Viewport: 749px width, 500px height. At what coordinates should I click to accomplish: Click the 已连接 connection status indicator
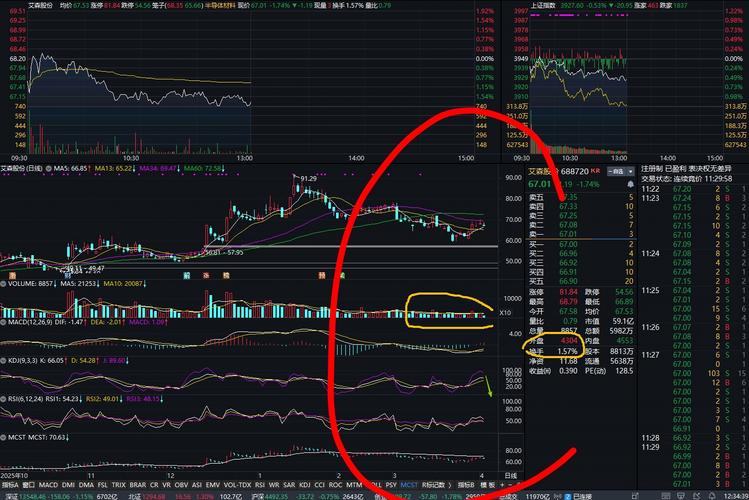(x=582, y=496)
